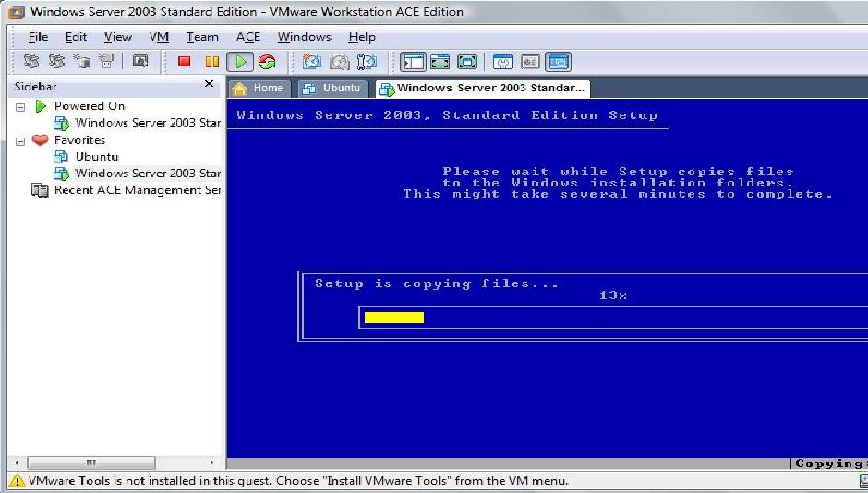Image resolution: width=868 pixels, height=493 pixels.
Task: Show the summary view toolbar icon
Action: tap(503, 62)
